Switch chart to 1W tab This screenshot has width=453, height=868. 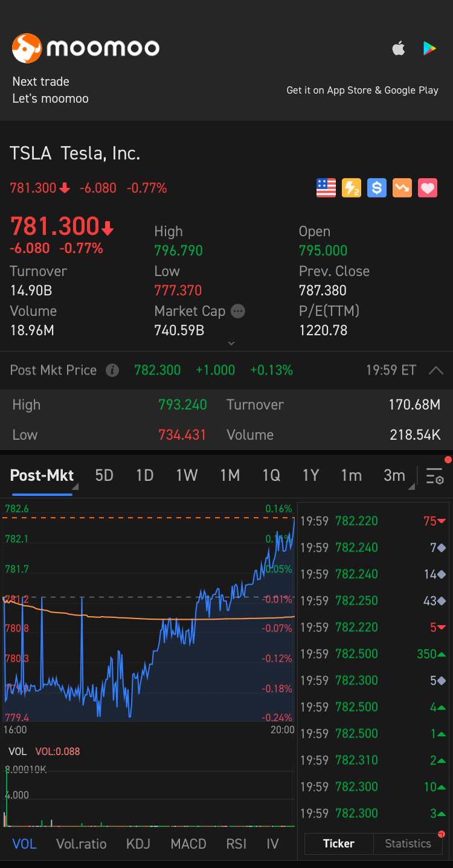coord(187,475)
